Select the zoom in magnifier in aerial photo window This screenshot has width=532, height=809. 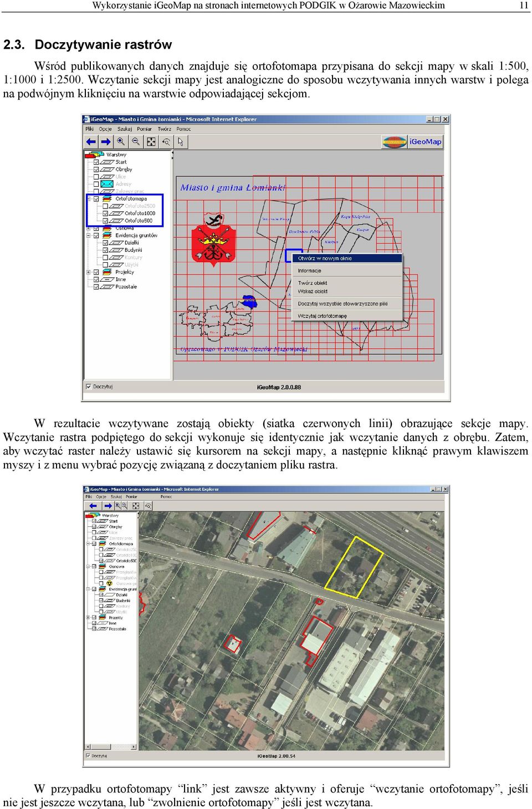coord(117,506)
